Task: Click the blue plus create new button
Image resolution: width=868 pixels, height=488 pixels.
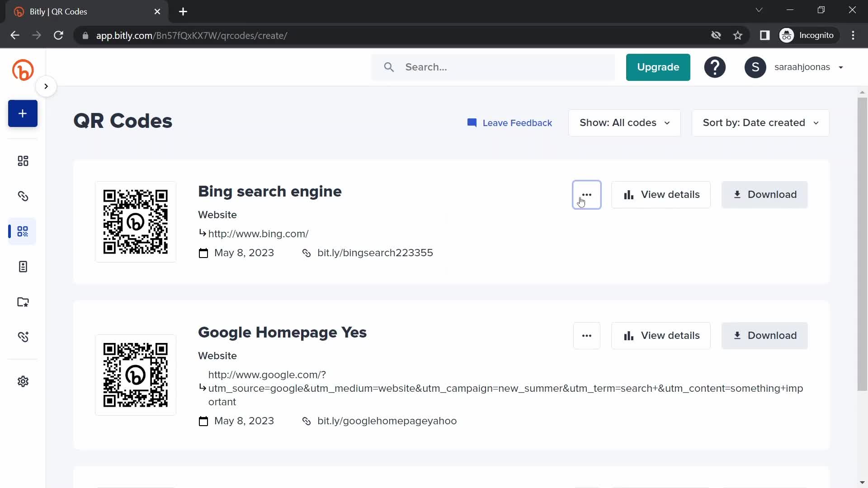Action: (x=23, y=113)
